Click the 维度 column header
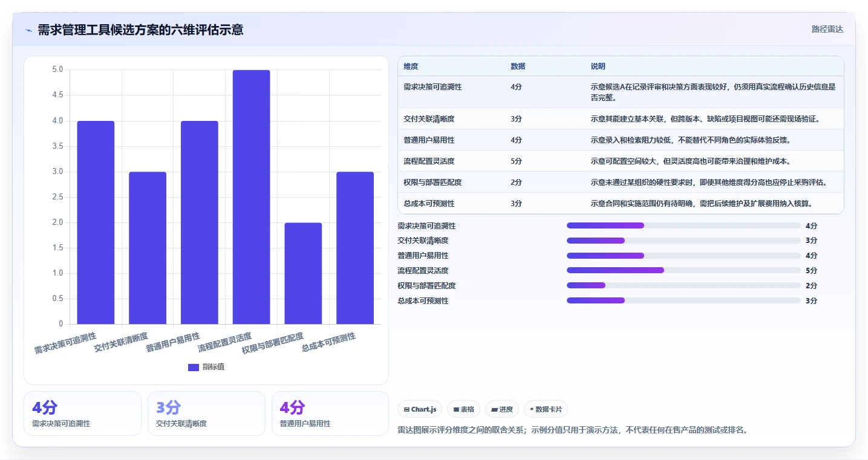The image size is (868, 460). pyautogui.click(x=411, y=66)
